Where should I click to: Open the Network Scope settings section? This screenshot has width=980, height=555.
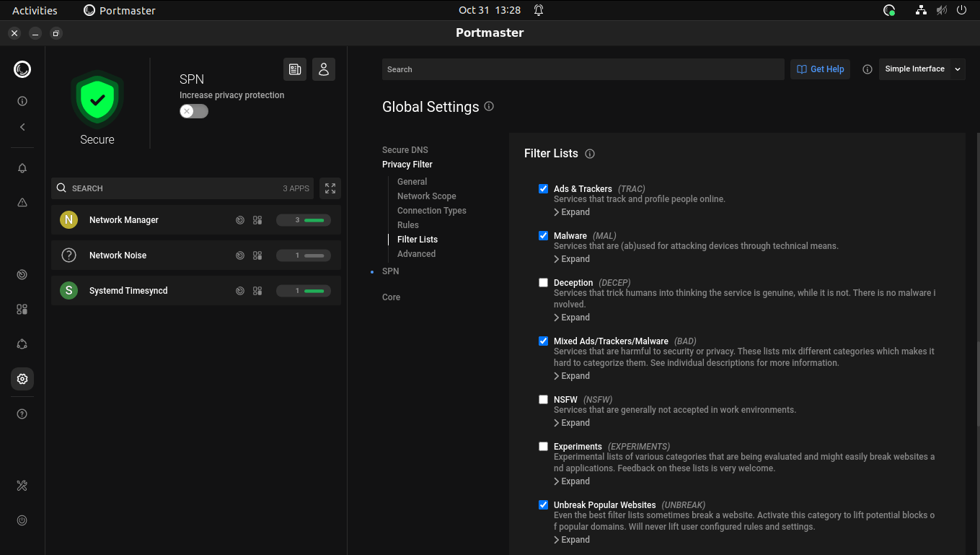(x=426, y=196)
